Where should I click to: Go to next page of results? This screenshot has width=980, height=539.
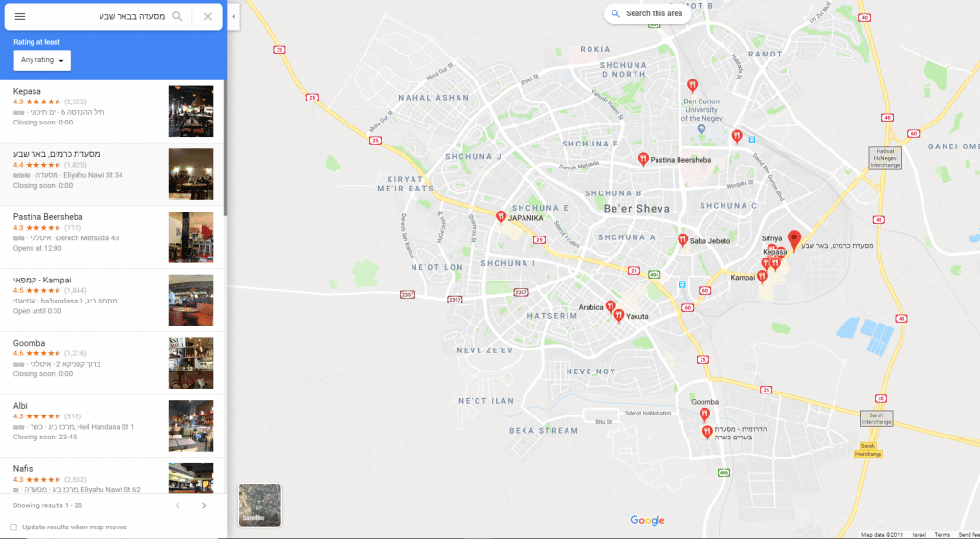click(x=204, y=505)
